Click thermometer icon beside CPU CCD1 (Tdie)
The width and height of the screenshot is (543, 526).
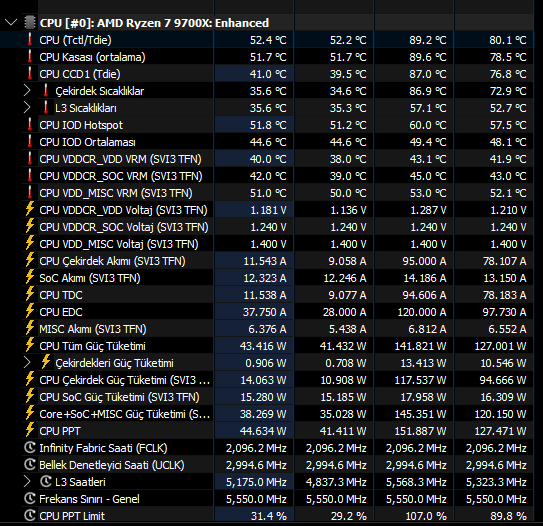pos(30,73)
